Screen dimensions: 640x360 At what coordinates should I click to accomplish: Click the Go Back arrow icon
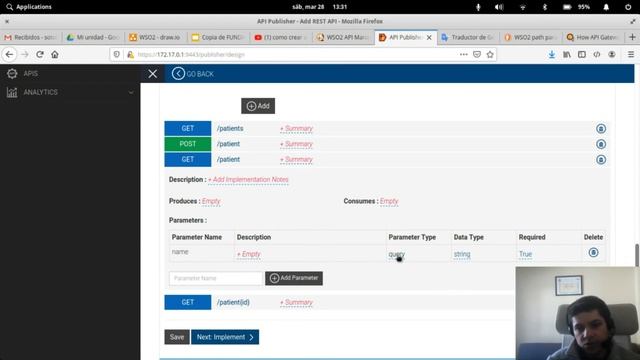coord(178,73)
